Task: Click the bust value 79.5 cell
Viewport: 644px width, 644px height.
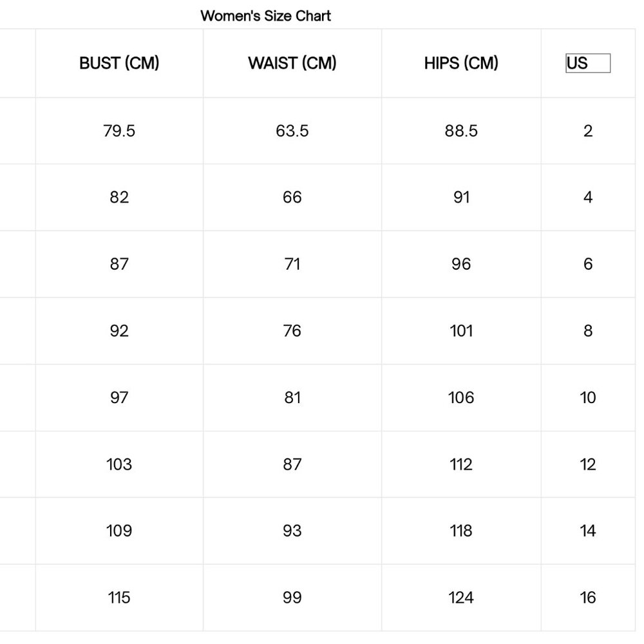Action: point(119,131)
